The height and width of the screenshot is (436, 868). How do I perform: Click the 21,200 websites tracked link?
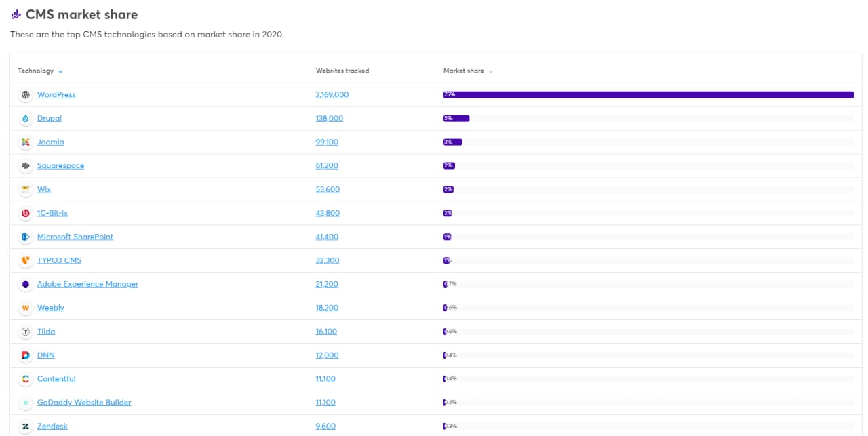coord(327,285)
